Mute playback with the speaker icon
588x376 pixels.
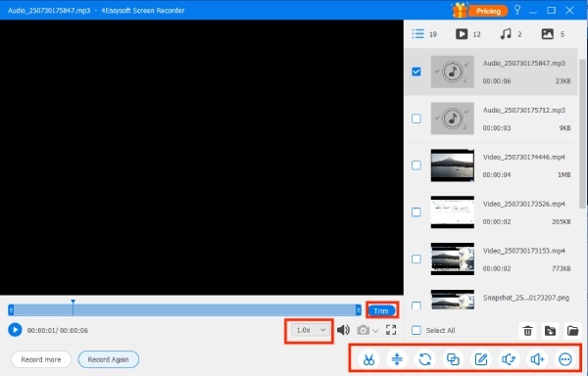343,330
